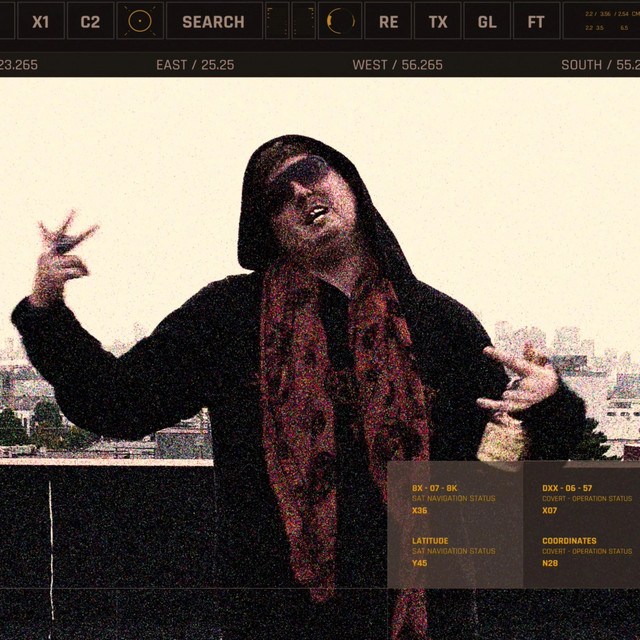640x640 pixels.
Task: Click the EAST / 25.25 heading label
Action: click(195, 65)
